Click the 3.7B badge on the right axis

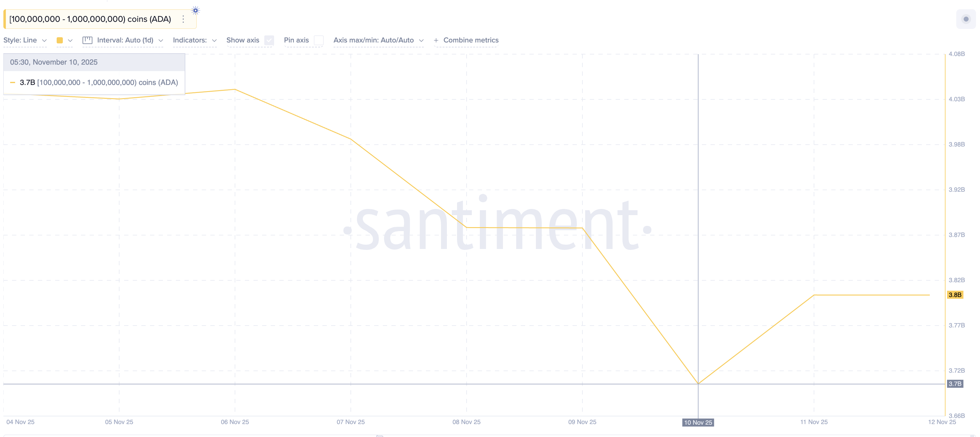click(956, 384)
